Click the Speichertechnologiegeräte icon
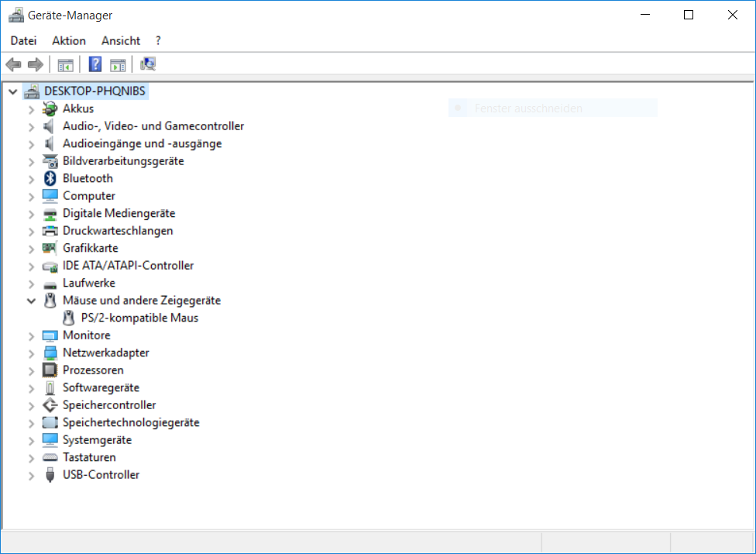 coord(50,422)
